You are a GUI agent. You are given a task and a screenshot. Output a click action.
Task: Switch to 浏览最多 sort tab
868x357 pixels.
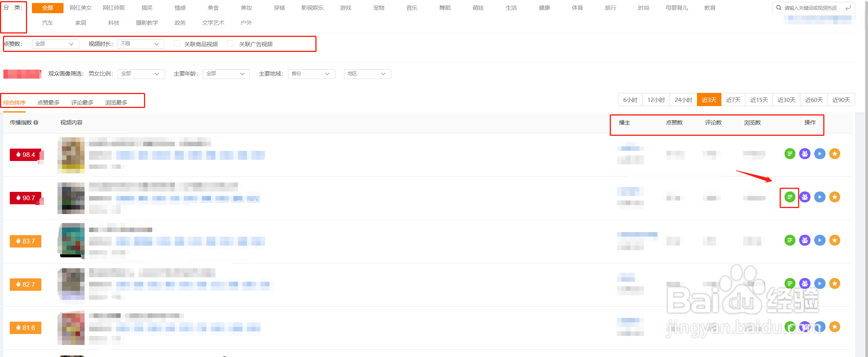[x=116, y=102]
